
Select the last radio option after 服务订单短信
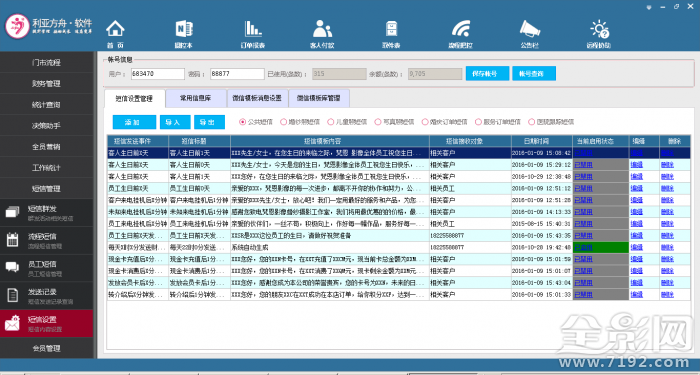[531, 121]
